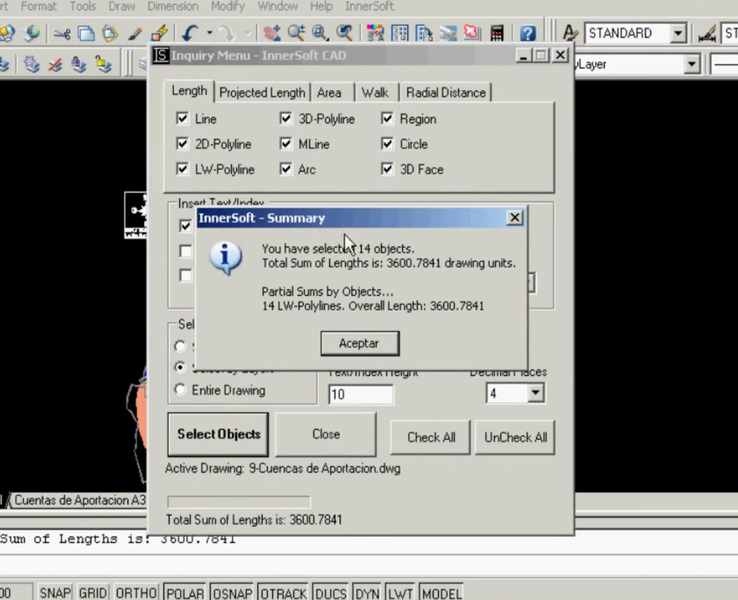The image size is (738, 600).
Task: Open the Tool Palettes icon
Action: [424, 32]
